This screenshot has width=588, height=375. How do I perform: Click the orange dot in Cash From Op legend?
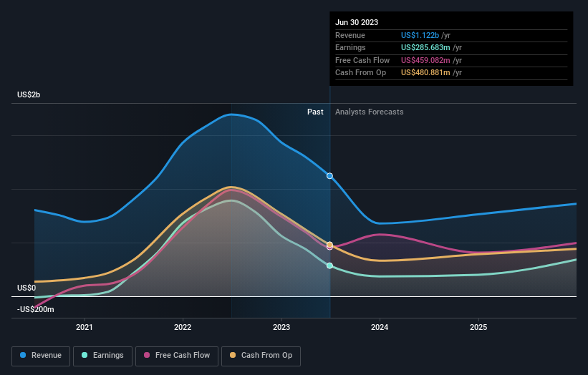[x=233, y=355]
